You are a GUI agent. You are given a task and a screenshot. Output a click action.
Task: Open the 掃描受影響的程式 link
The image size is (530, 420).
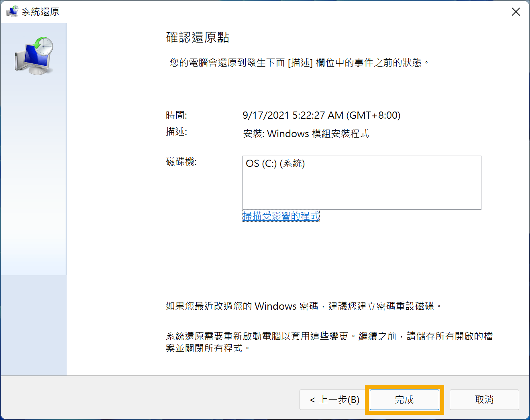281,216
